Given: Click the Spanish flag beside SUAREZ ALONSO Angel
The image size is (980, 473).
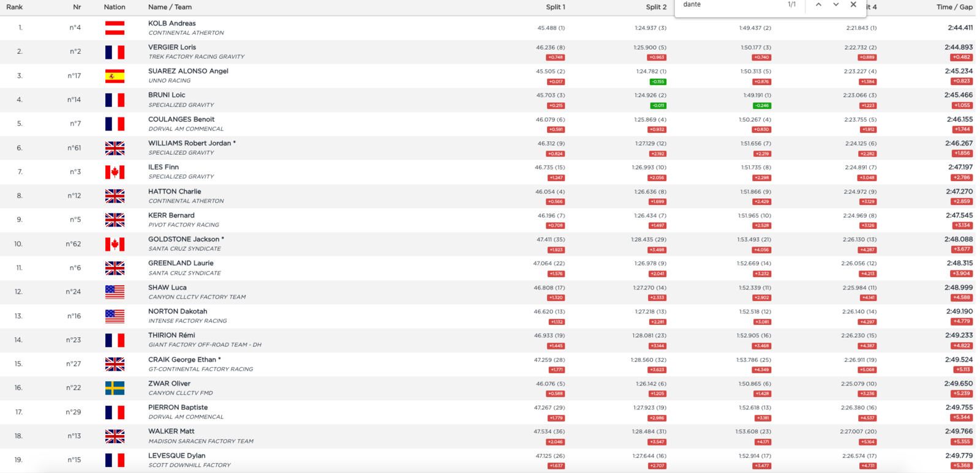Looking at the screenshot, I should 115,76.
